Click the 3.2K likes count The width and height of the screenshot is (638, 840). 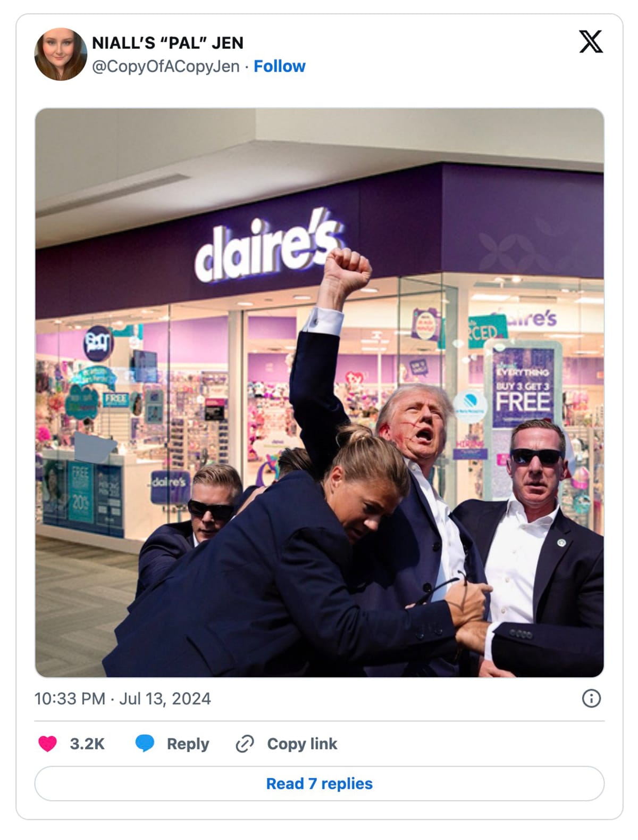pos(87,744)
